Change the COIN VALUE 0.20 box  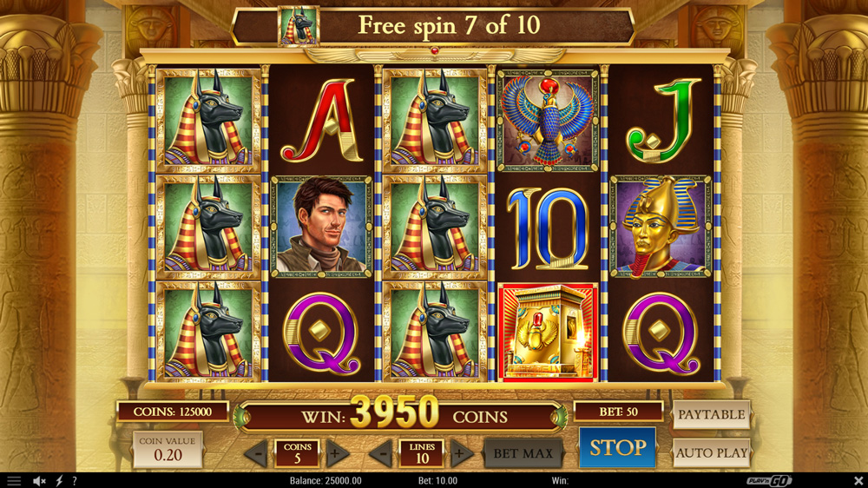click(168, 450)
